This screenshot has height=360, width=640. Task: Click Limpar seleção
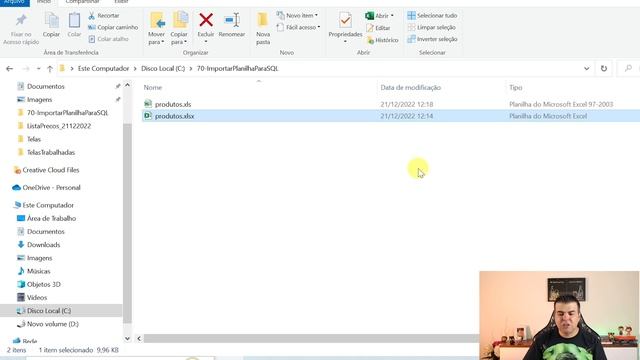coord(431,27)
